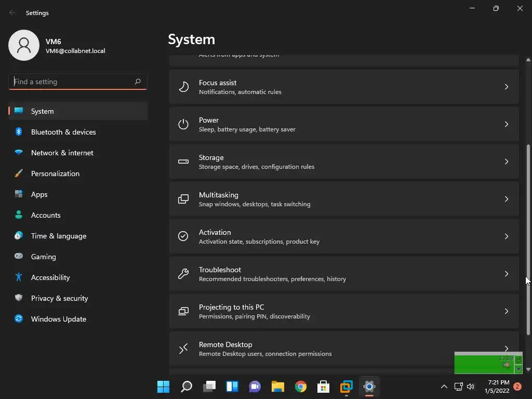This screenshot has height=399, width=532.
Task: Click the Activation checkmark icon
Action: (183, 236)
